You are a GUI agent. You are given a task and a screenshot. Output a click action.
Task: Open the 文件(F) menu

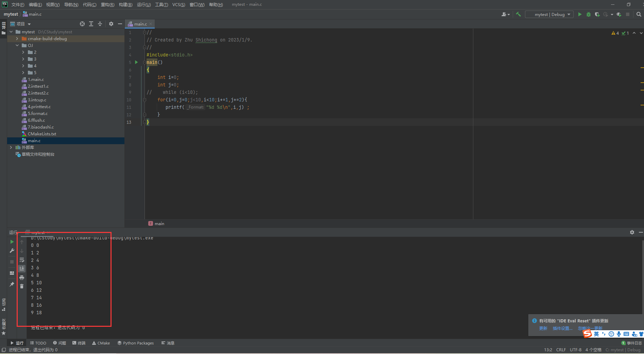18,4
